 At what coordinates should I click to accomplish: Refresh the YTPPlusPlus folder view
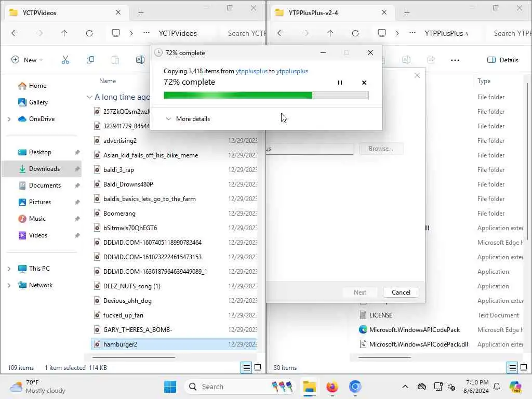[355, 33]
